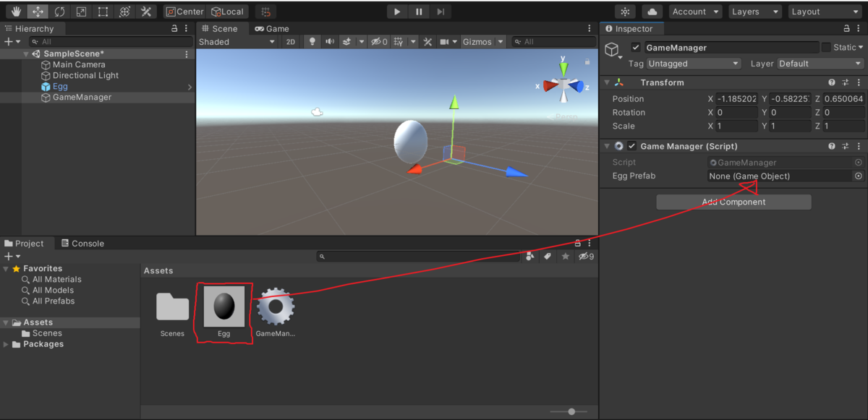Open Egg prefab arrow in Hierarchy
This screenshot has width=868, height=420.
pyautogui.click(x=190, y=87)
